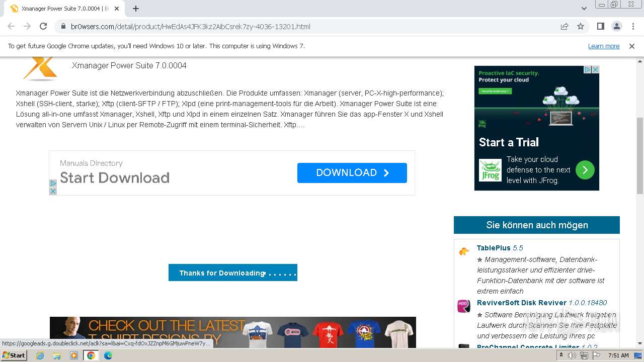
Task: Click the ReviverSoft HDD icon
Action: pyautogui.click(x=464, y=306)
